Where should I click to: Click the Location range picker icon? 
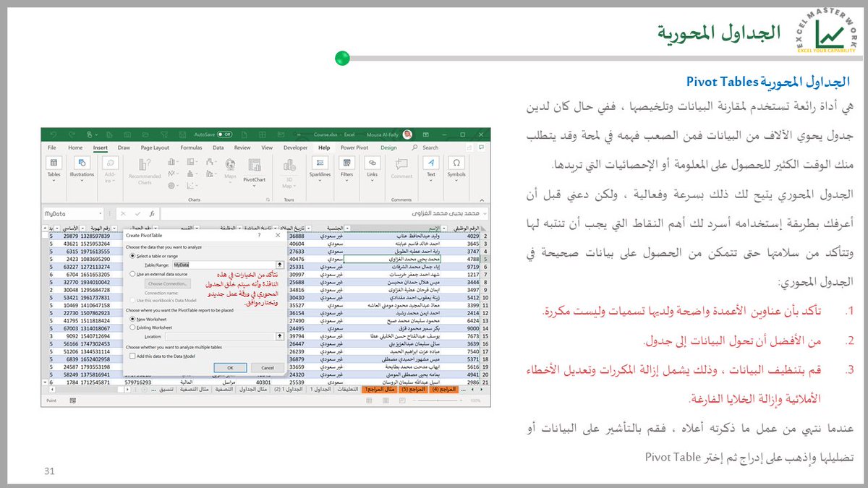280,336
